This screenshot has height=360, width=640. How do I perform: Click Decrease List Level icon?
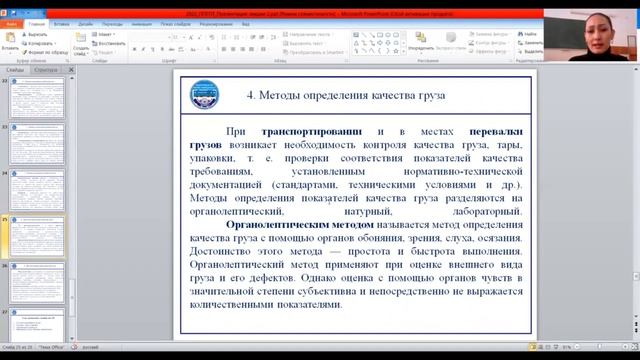[x=252, y=38]
